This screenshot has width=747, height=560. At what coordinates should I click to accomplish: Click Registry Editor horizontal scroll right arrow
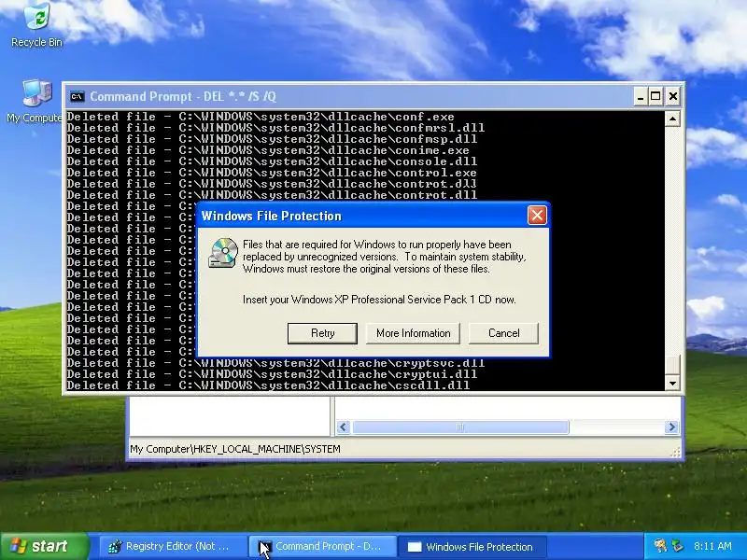tap(671, 427)
